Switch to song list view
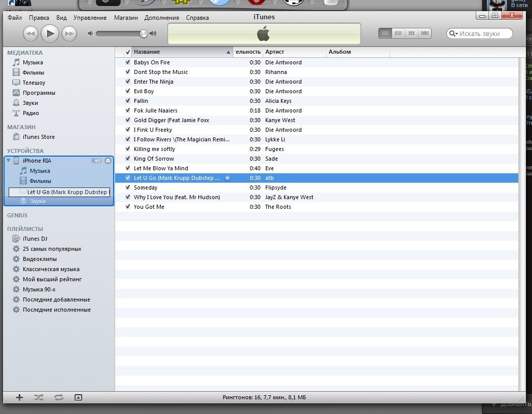Image resolution: width=532 pixels, height=414 pixels. (385, 33)
